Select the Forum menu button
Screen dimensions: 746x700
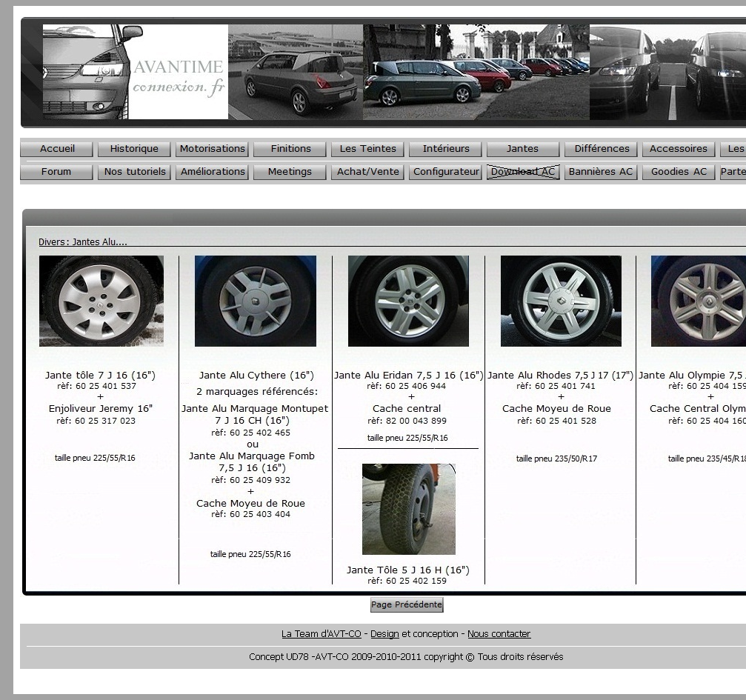tap(56, 172)
